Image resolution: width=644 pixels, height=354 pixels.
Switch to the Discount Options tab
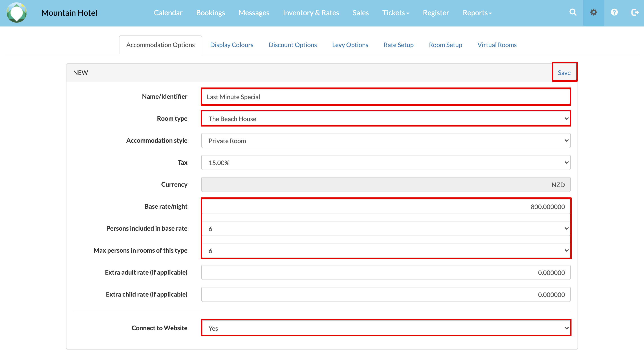pyautogui.click(x=293, y=45)
